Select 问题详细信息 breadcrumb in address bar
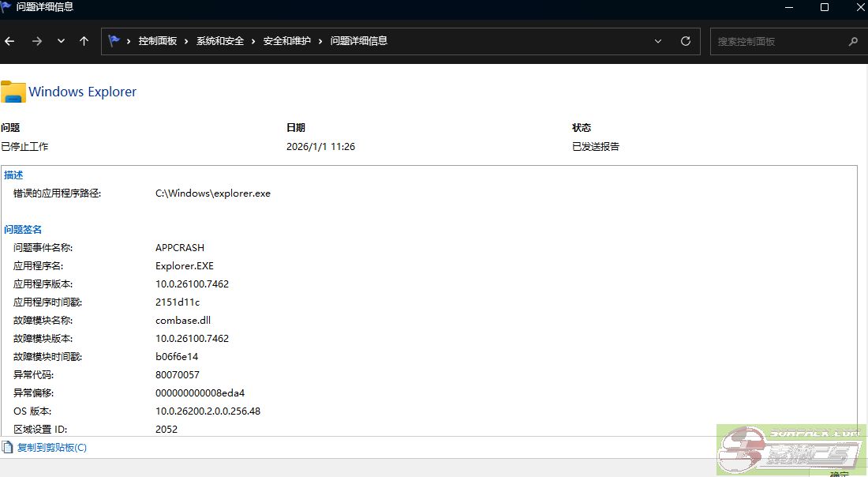868x477 pixels. coord(359,41)
